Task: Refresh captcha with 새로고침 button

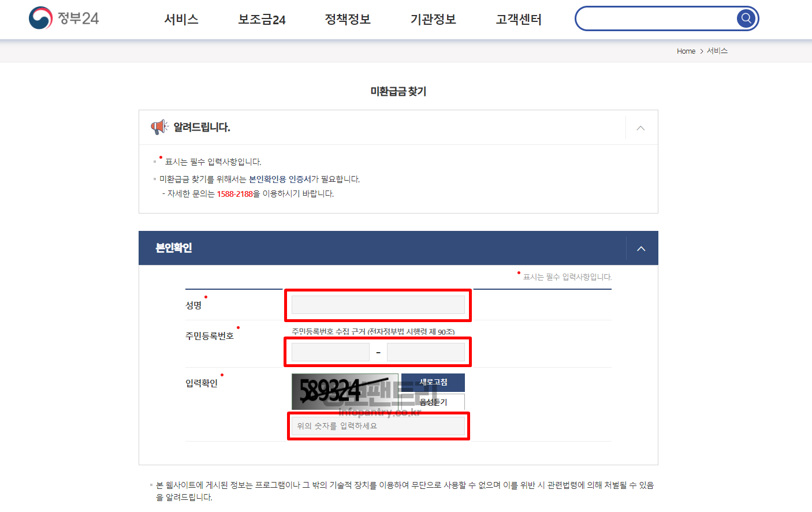Action: [x=433, y=383]
